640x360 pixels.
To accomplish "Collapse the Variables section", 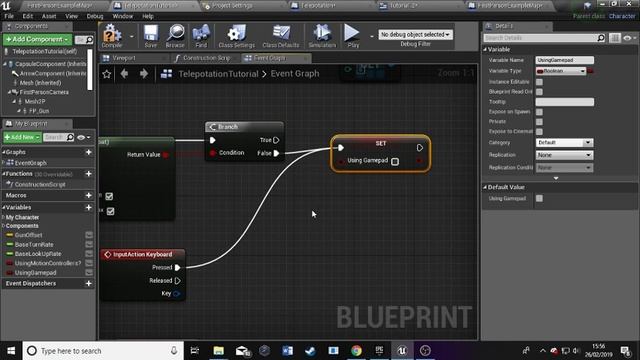I will pos(4,207).
